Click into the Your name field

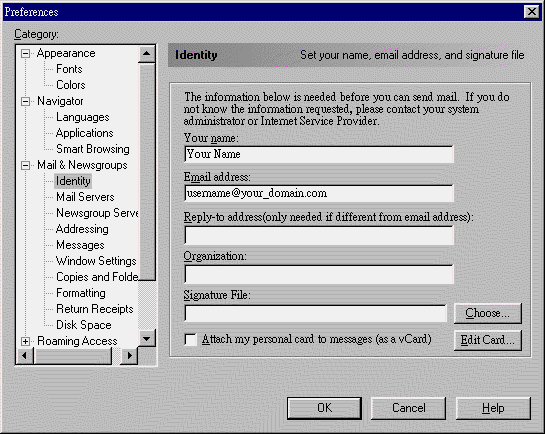(319, 154)
